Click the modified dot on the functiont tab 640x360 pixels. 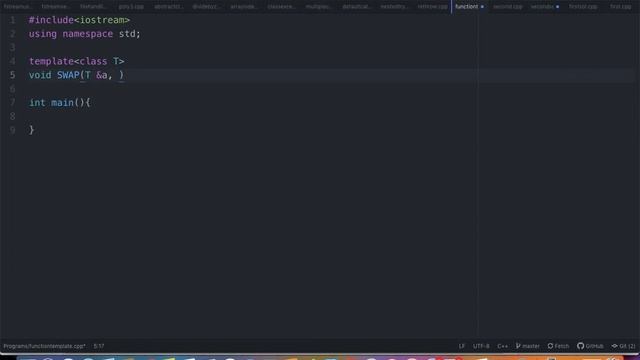[482, 7]
